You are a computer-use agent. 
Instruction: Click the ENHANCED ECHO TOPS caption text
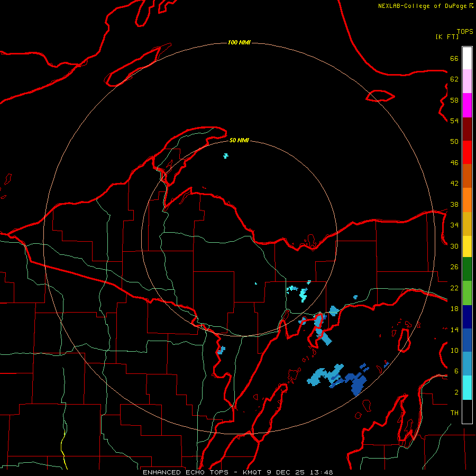[186, 472]
